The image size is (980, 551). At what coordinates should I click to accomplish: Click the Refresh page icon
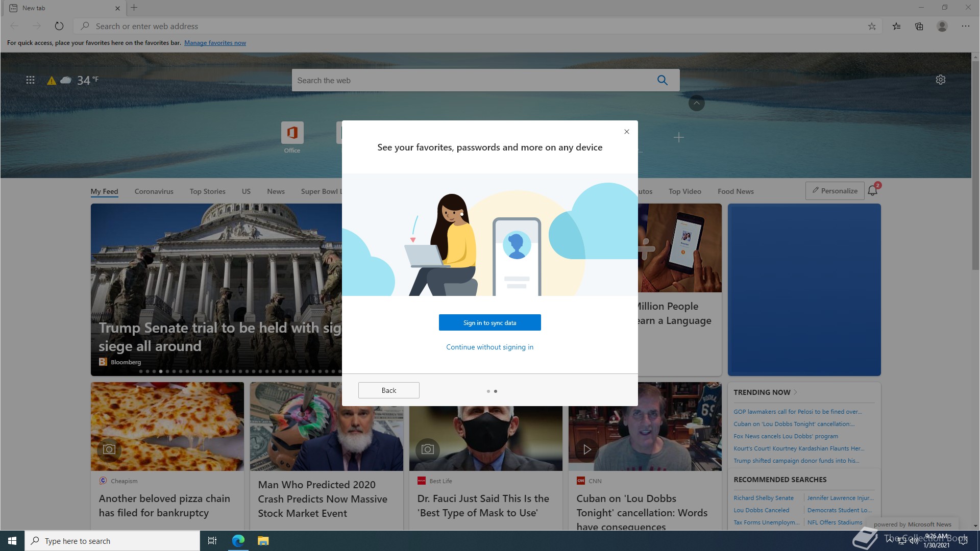(x=59, y=26)
